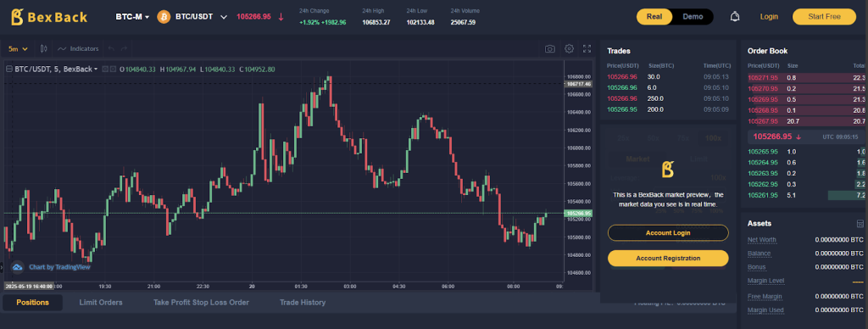Select ask price 105270.95 in order book
This screenshot has width=868, height=329.
pyautogui.click(x=762, y=89)
